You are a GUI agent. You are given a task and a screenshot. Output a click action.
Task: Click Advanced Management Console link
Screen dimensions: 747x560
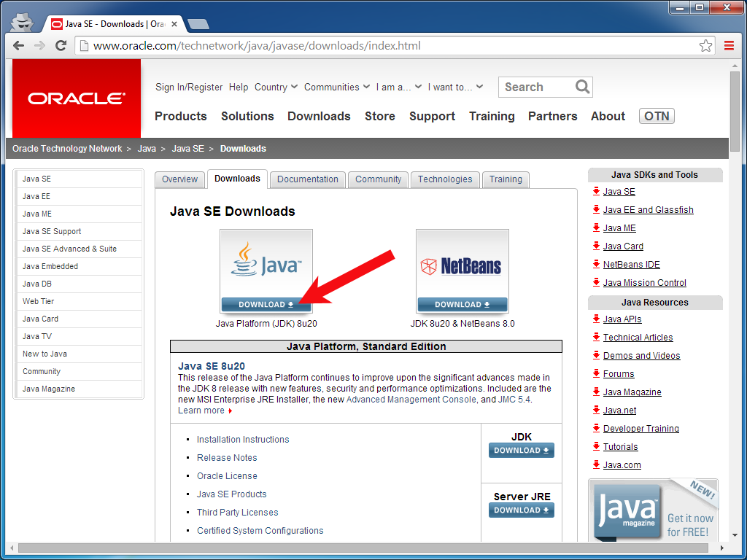pos(411,400)
